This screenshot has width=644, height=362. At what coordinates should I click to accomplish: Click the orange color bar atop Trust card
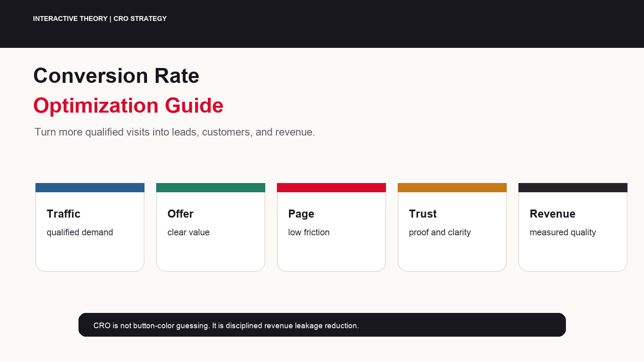point(452,187)
